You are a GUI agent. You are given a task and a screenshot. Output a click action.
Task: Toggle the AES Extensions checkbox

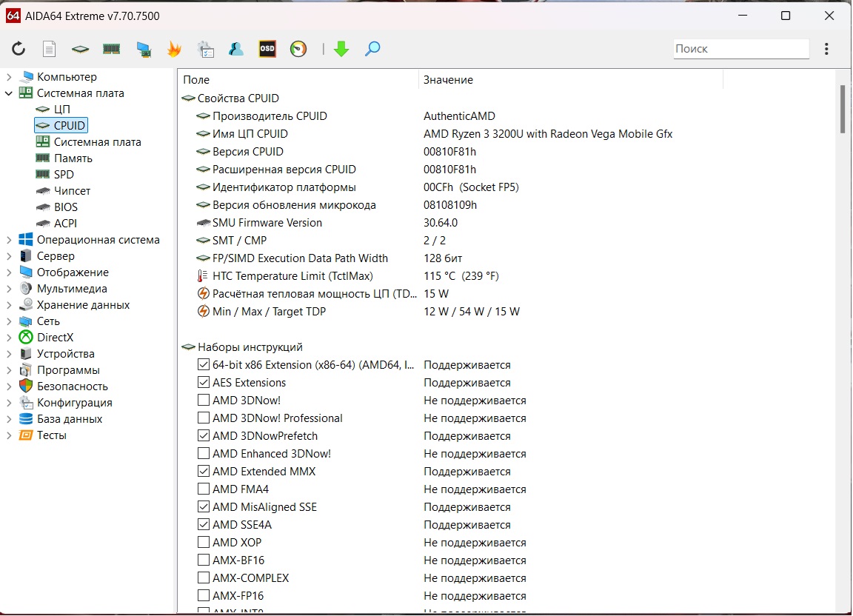click(204, 383)
